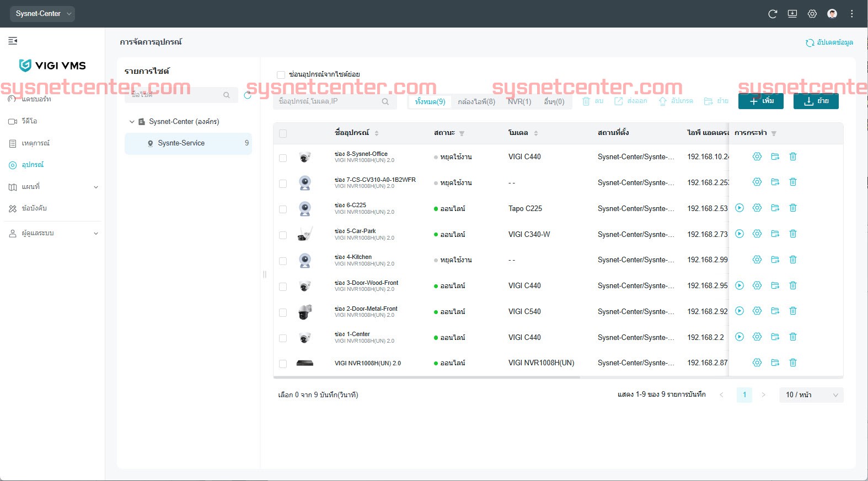The width and height of the screenshot is (868, 481).
Task: Delete the 4-Kitchen device
Action: 793,260
